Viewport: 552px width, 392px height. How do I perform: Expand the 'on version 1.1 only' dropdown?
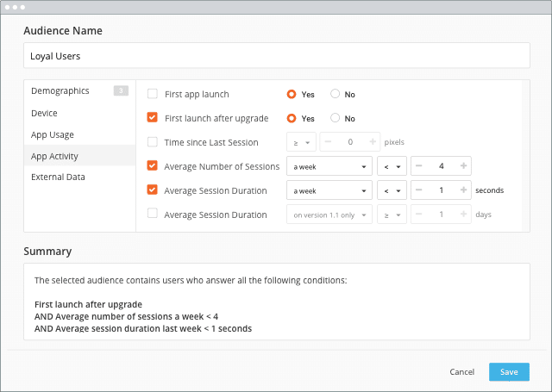[329, 215]
